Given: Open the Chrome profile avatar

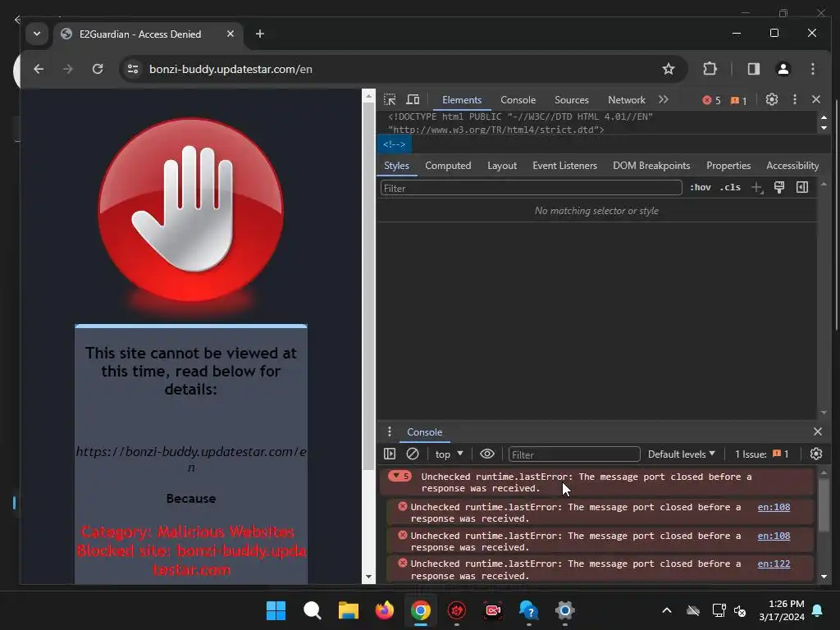Looking at the screenshot, I should click(x=783, y=69).
